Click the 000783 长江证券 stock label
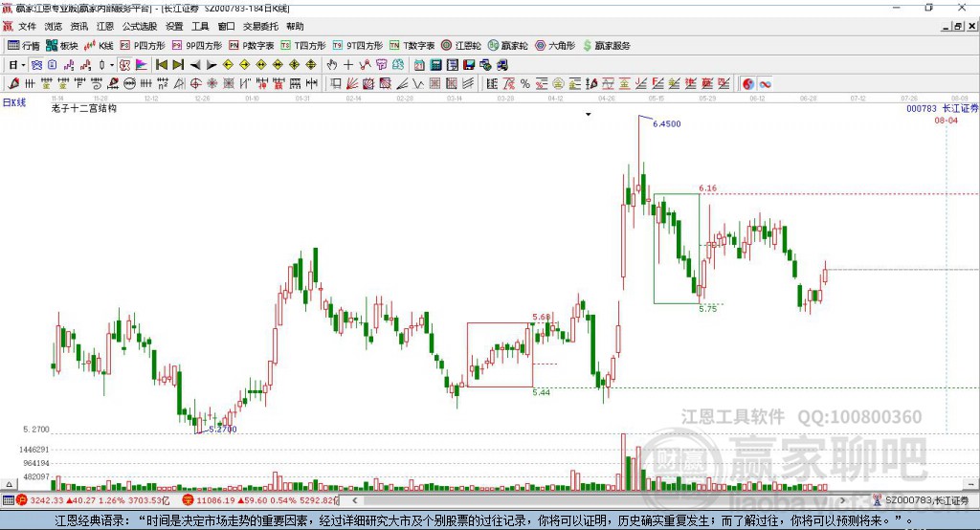Screen dimensions: 980x530 tap(942, 109)
